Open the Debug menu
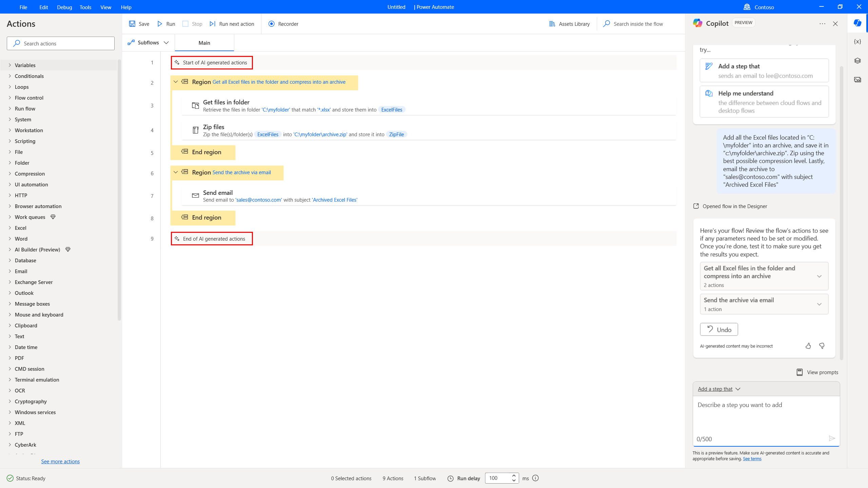Screen dimensions: 868x488 64,7
